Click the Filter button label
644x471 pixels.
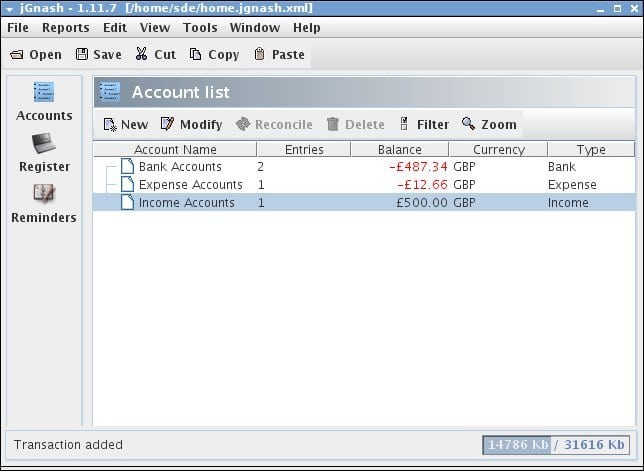pyautogui.click(x=433, y=124)
